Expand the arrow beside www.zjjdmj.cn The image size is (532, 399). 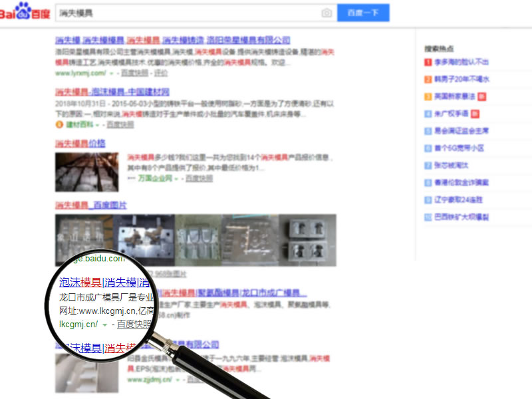coord(177,380)
